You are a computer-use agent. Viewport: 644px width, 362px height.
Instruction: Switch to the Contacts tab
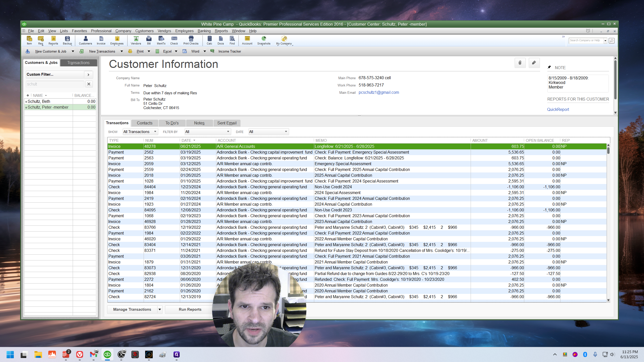click(x=145, y=123)
